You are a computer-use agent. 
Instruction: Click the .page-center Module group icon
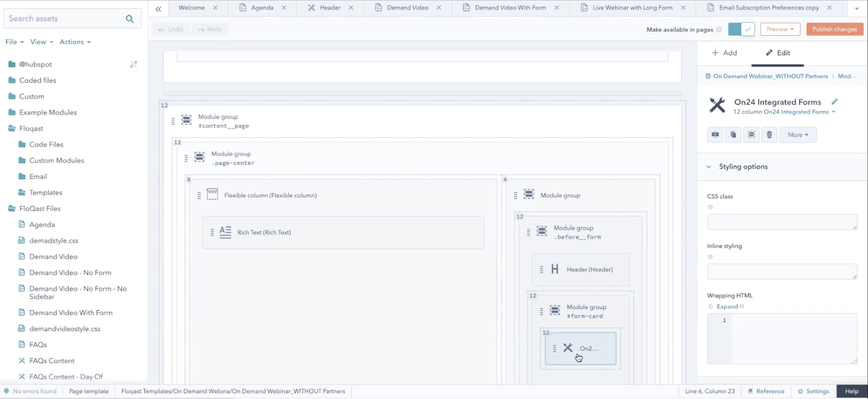pos(200,157)
